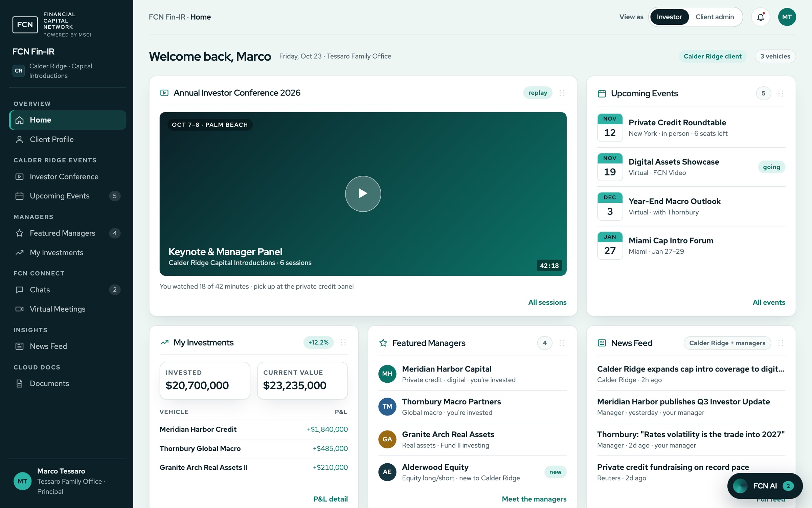
Task: Click Thornbury Global Macro vehicle row
Action: click(253, 448)
